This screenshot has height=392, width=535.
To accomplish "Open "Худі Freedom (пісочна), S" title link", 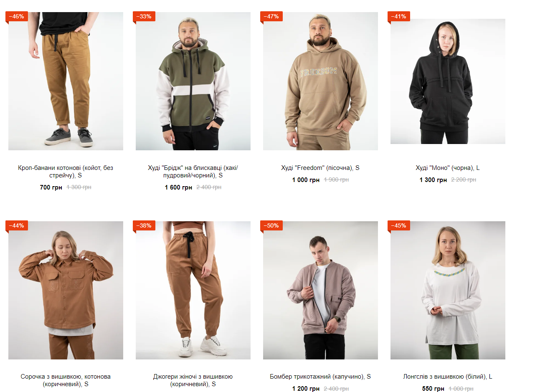I will point(320,168).
